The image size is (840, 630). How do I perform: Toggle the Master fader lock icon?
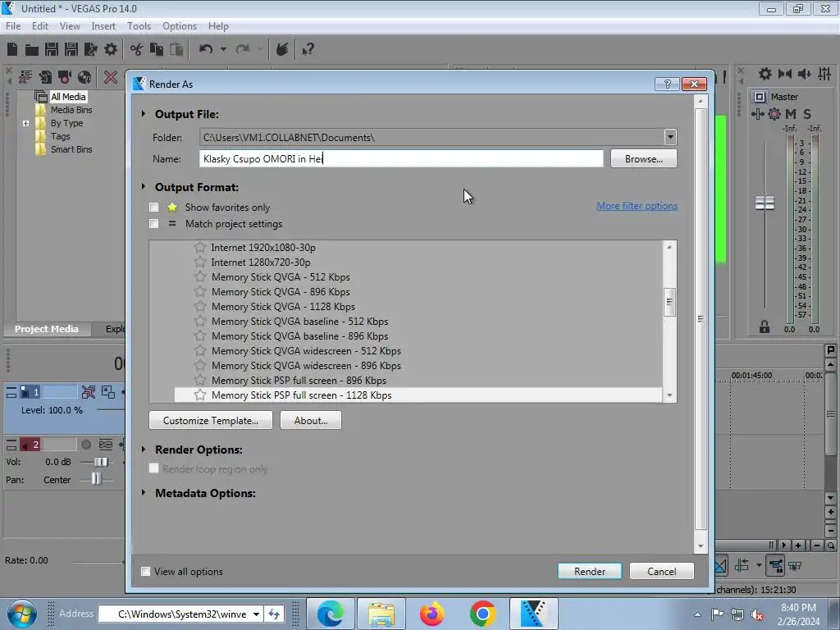coord(765,326)
